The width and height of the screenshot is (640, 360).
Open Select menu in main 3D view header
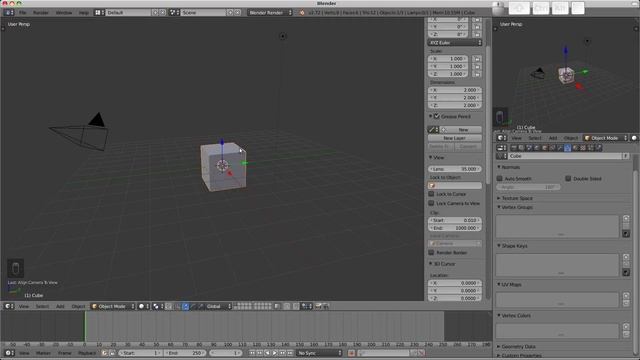pyautogui.click(x=42, y=306)
